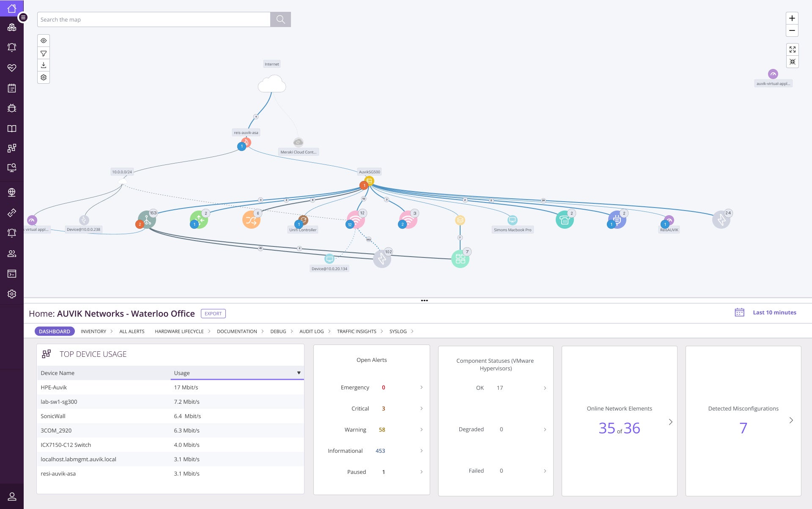This screenshot has height=509, width=812.
Task: Click the 7 misconfigurations count
Action: pyautogui.click(x=743, y=428)
